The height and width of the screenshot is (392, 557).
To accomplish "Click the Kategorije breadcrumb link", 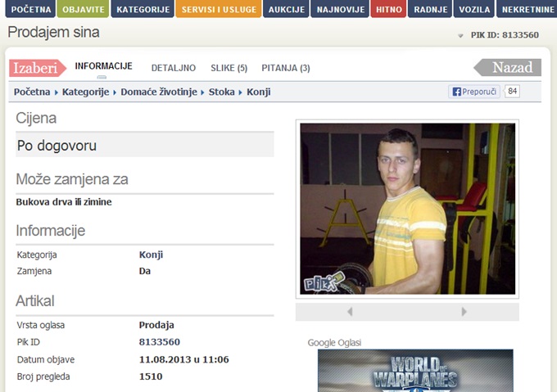I will pyautogui.click(x=86, y=92).
